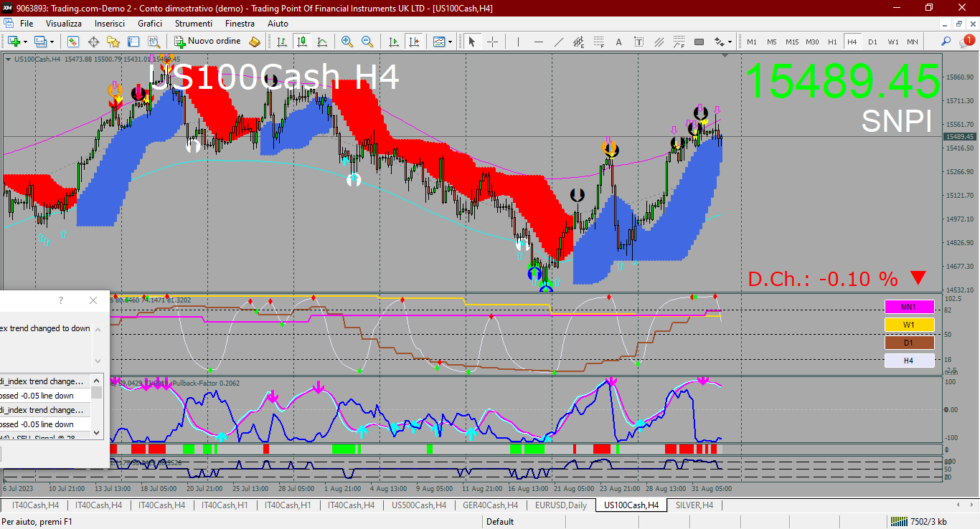Select the equidistant channel tool

578,42
